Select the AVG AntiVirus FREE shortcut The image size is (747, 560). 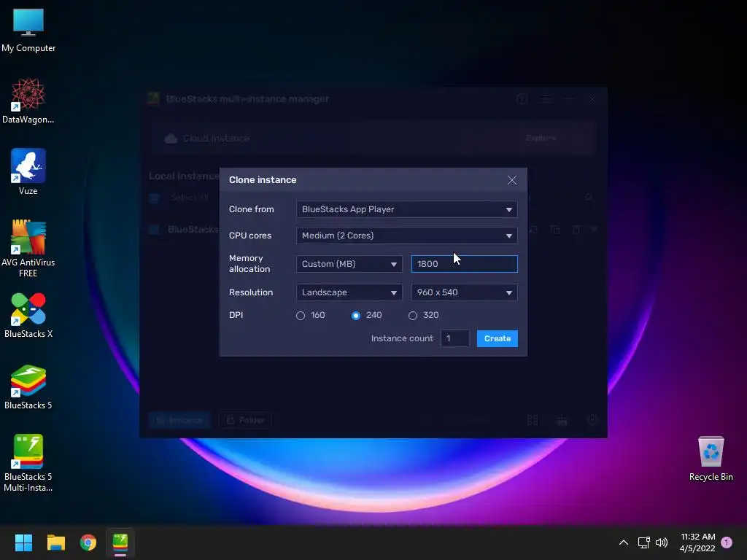tap(28, 249)
